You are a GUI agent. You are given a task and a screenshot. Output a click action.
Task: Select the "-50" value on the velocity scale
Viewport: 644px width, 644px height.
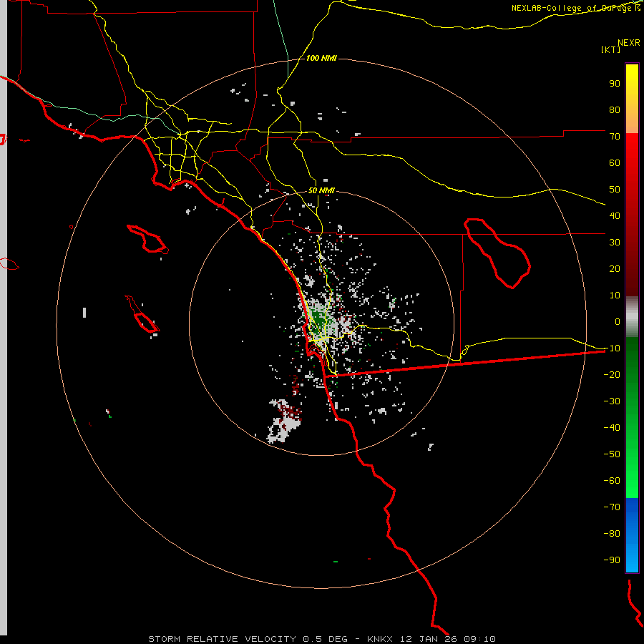(x=612, y=454)
